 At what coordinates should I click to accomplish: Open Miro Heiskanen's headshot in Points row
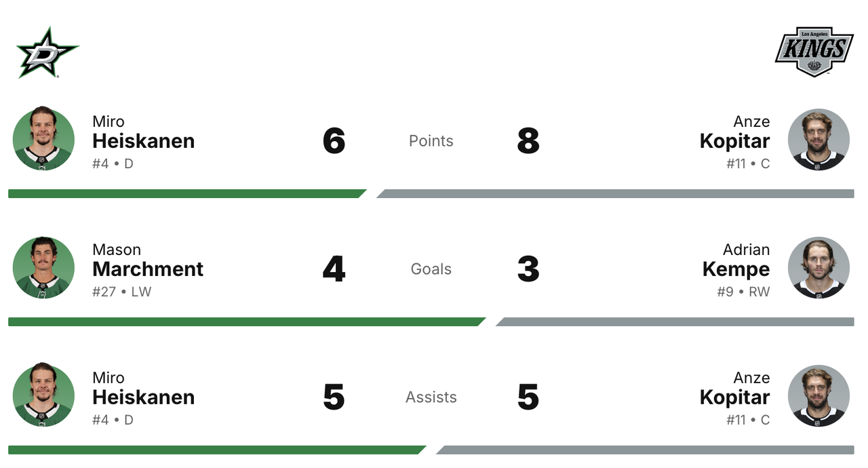click(43, 140)
